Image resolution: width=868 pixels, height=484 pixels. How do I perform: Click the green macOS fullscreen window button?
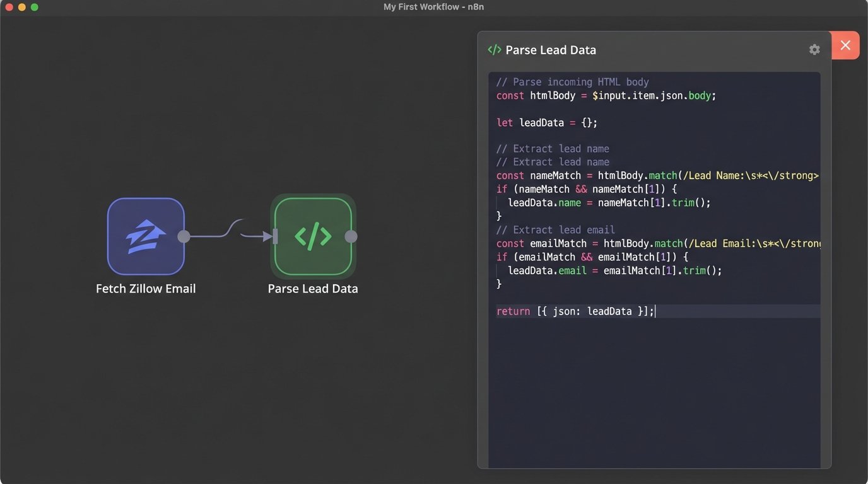35,7
